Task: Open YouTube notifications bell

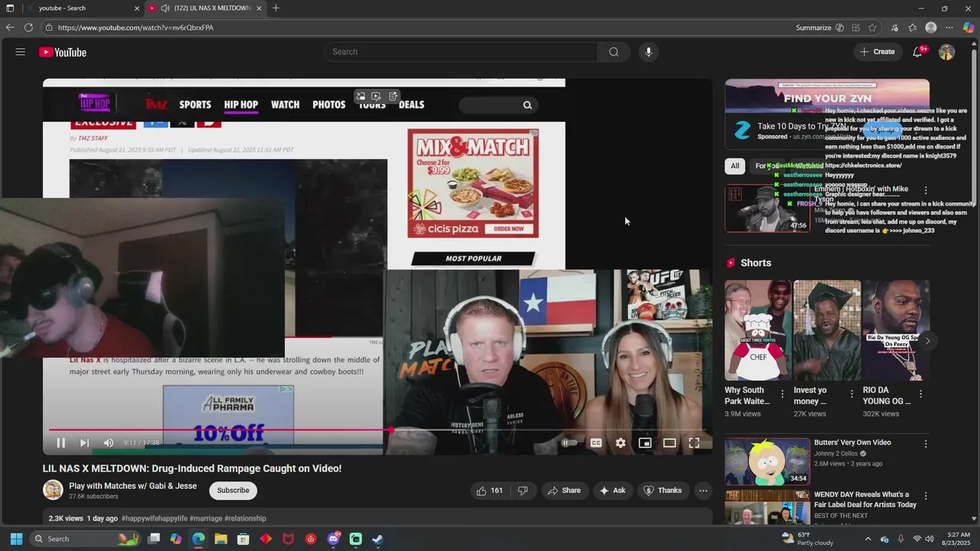Action: tap(918, 52)
